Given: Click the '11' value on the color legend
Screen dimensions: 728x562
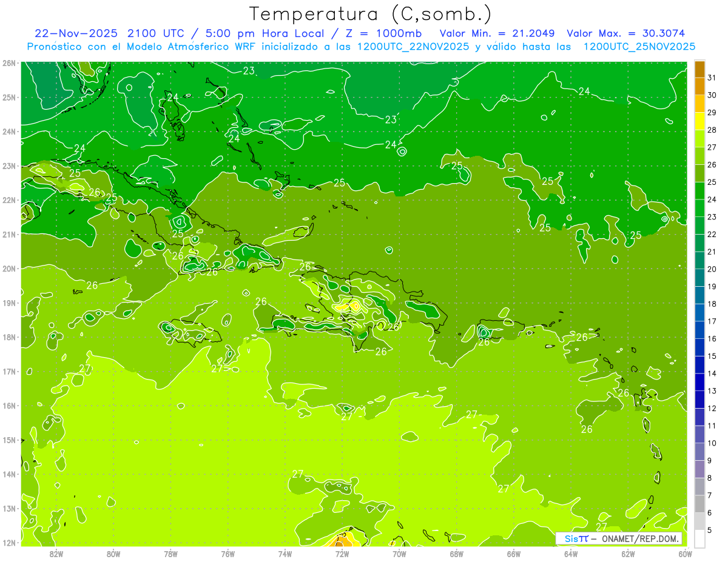Looking at the screenshot, I should pyautogui.click(x=712, y=426).
